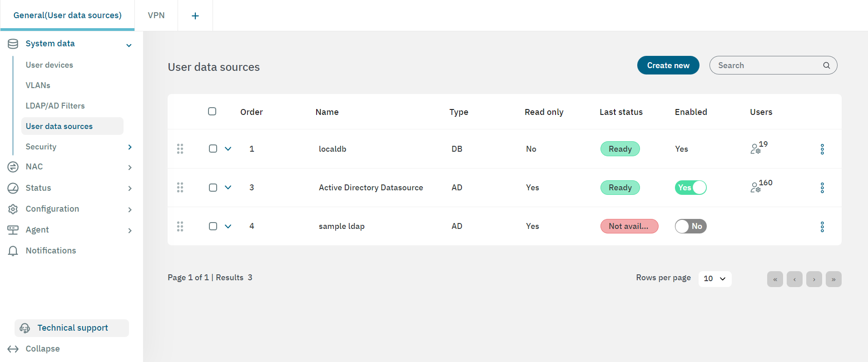
Task: Open LDAP/AD Filters in sidebar
Action: (x=55, y=106)
